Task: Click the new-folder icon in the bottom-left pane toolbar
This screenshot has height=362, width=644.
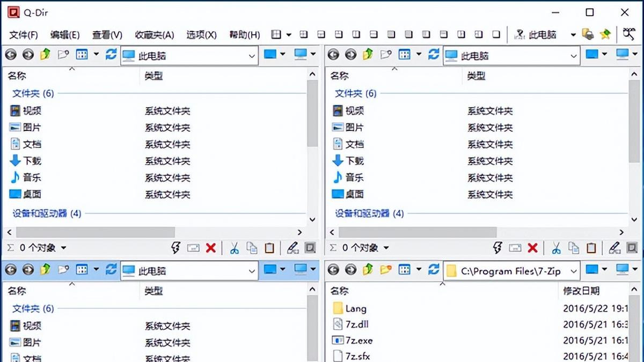Action: click(x=63, y=270)
